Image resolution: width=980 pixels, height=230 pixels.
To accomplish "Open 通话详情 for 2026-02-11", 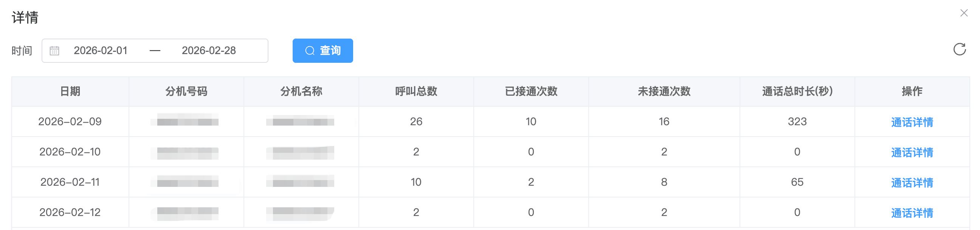I will [912, 183].
